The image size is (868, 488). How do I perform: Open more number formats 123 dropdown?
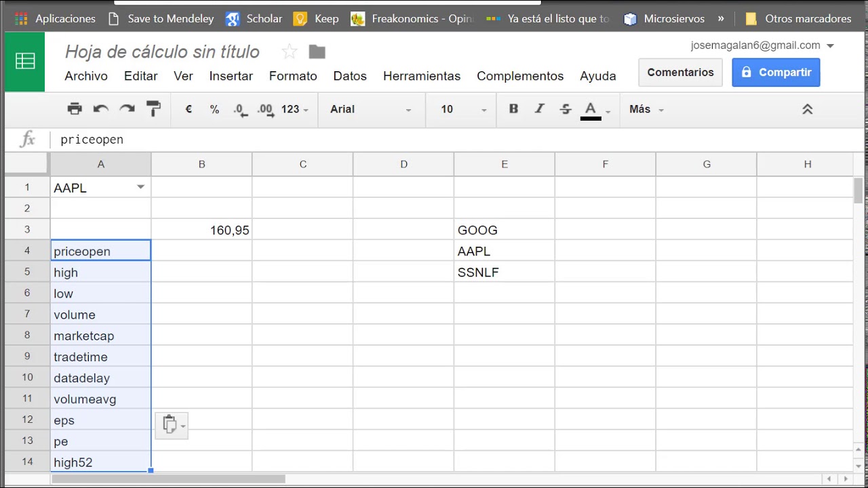click(x=294, y=109)
